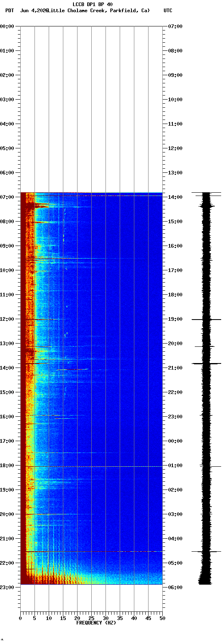
Task: Click the '01:00' label on the PDT axis
Action: tap(7, 51)
